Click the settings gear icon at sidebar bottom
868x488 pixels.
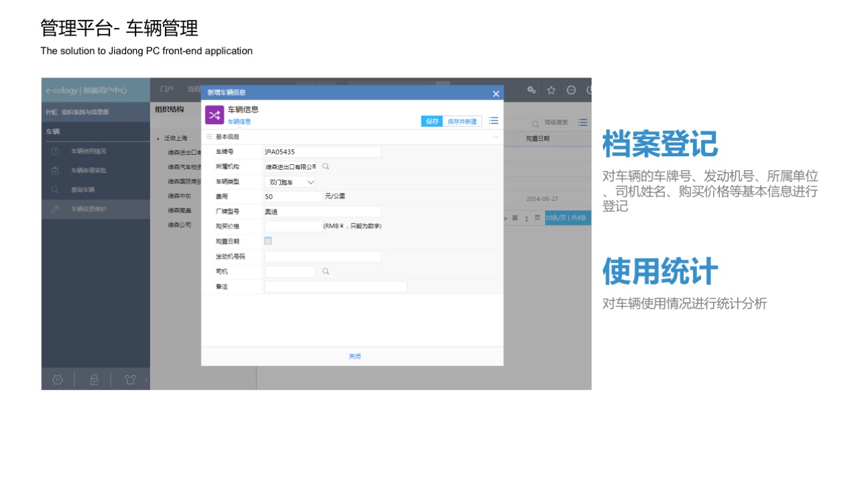click(x=57, y=380)
